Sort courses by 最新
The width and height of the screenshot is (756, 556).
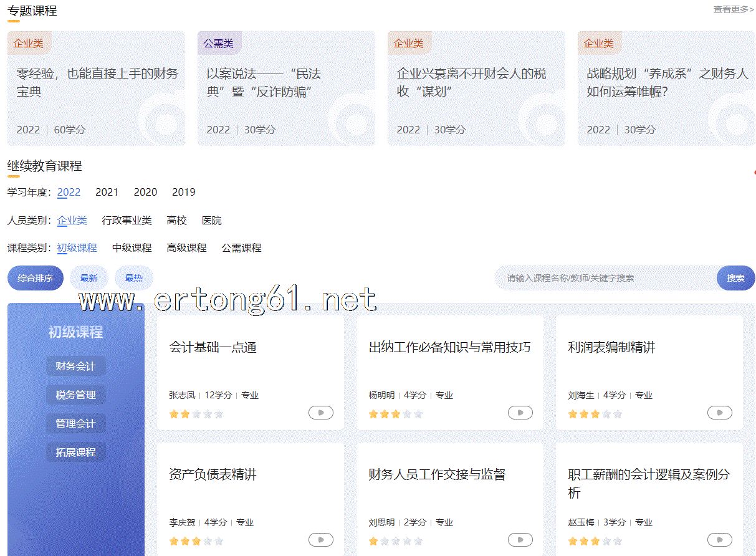(89, 278)
